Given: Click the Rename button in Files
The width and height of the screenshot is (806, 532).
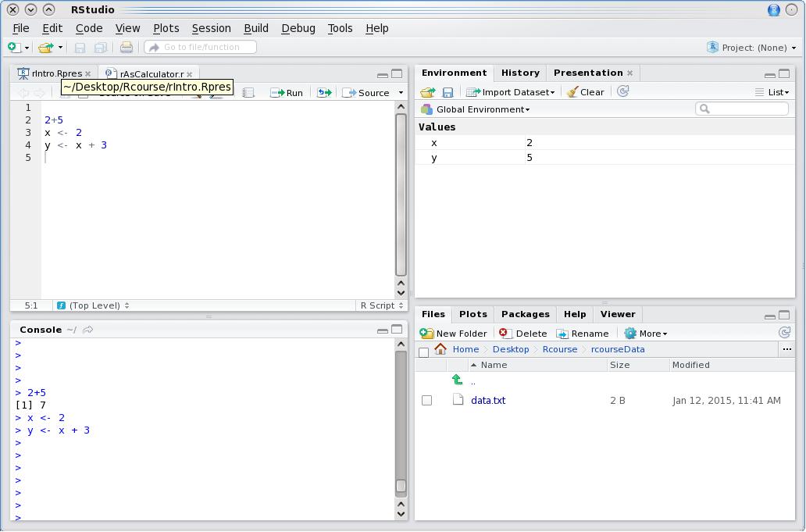Looking at the screenshot, I should tap(583, 334).
